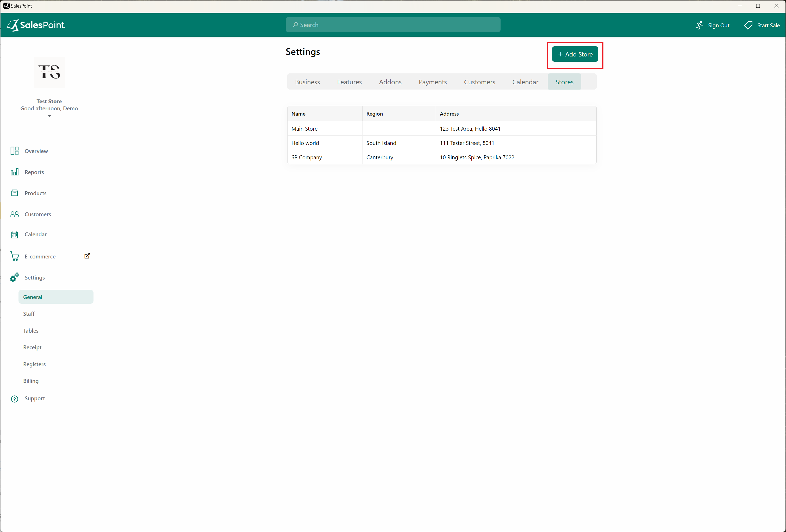Image resolution: width=786 pixels, height=532 pixels.
Task: Open the Calendar sidebar icon
Action: (x=15, y=234)
